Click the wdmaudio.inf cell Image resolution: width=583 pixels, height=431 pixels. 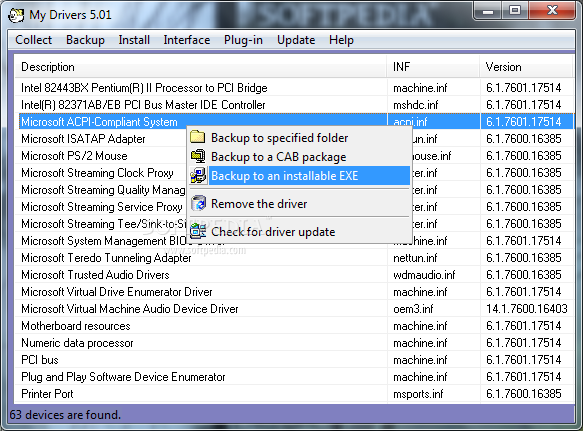[424, 275]
